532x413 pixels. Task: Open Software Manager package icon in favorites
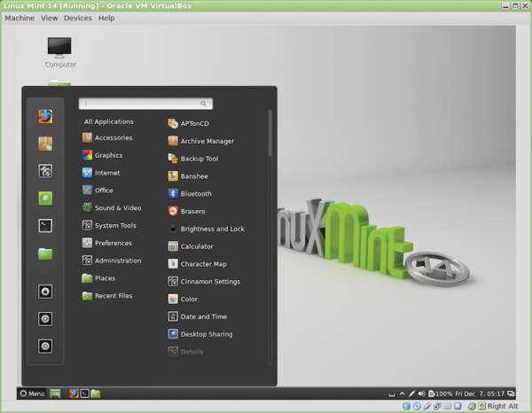pyautogui.click(x=45, y=143)
